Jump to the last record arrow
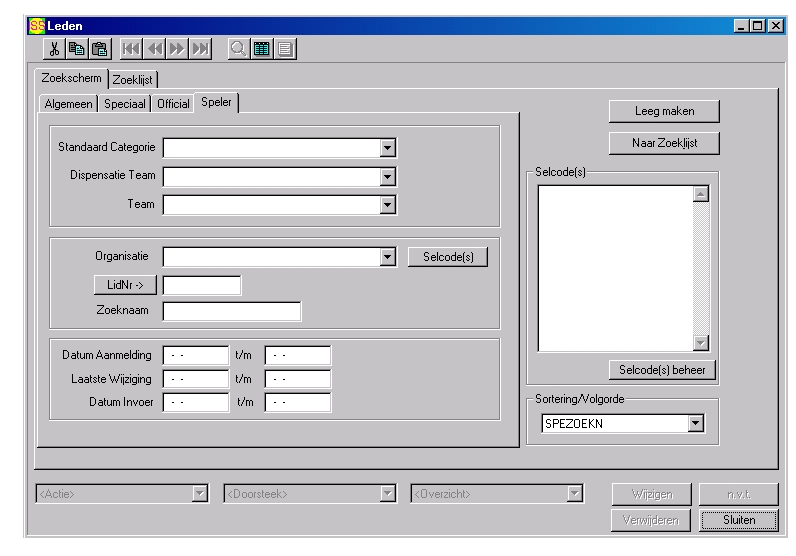Image resolution: width=796 pixels, height=556 pixels. (201, 47)
